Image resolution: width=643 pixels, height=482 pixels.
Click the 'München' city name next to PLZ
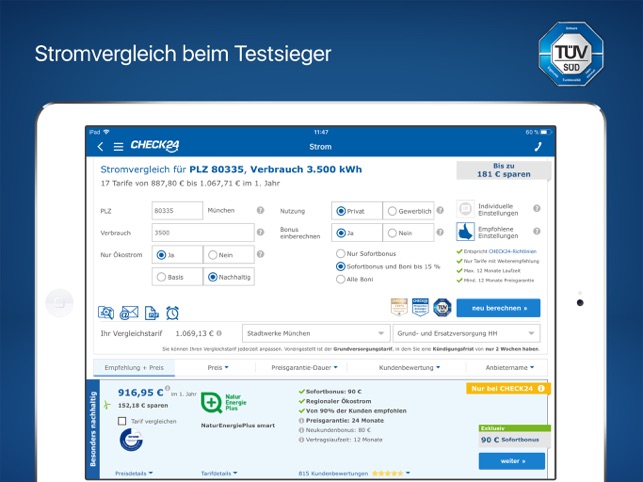point(221,210)
